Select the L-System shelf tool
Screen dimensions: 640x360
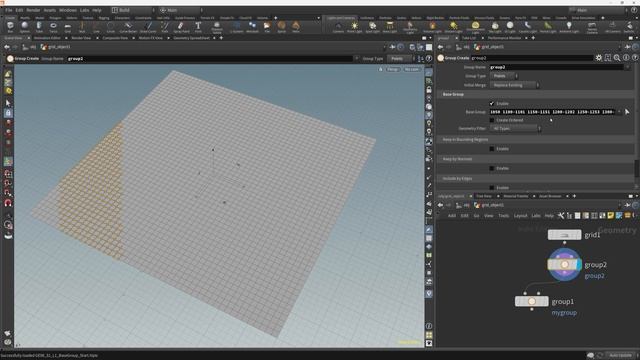[x=236, y=27]
